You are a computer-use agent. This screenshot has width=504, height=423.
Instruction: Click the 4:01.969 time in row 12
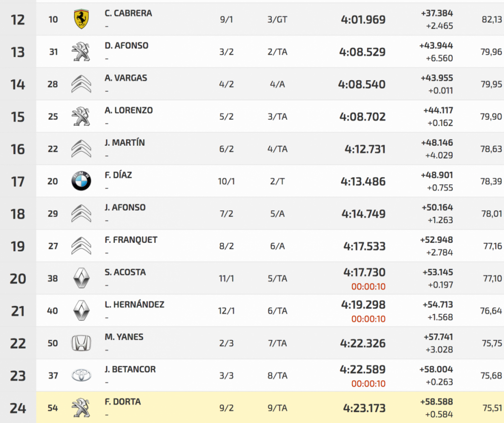tap(363, 20)
